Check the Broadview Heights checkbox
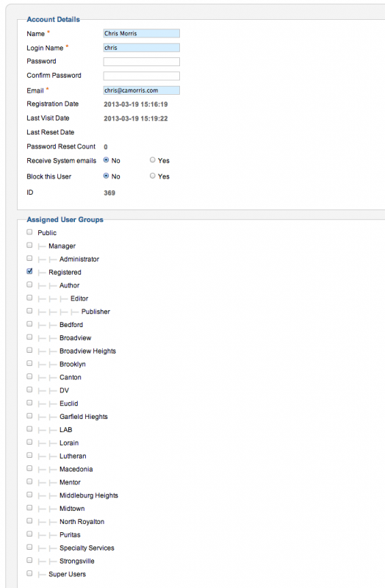 [29, 351]
